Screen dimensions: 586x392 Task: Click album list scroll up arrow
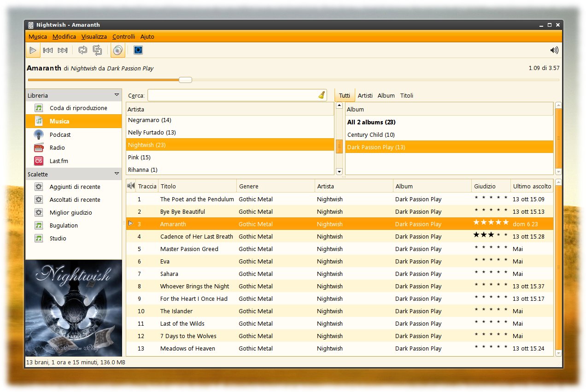coord(558,105)
